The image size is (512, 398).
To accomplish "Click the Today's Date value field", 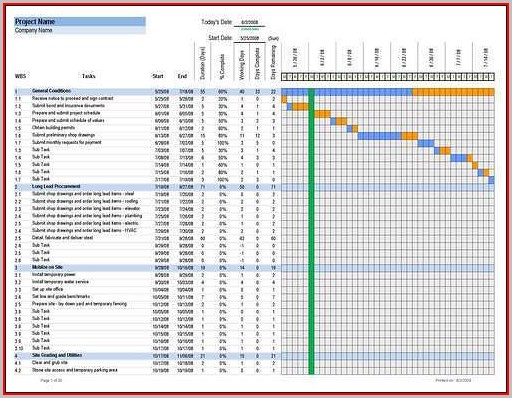I will tap(249, 22).
